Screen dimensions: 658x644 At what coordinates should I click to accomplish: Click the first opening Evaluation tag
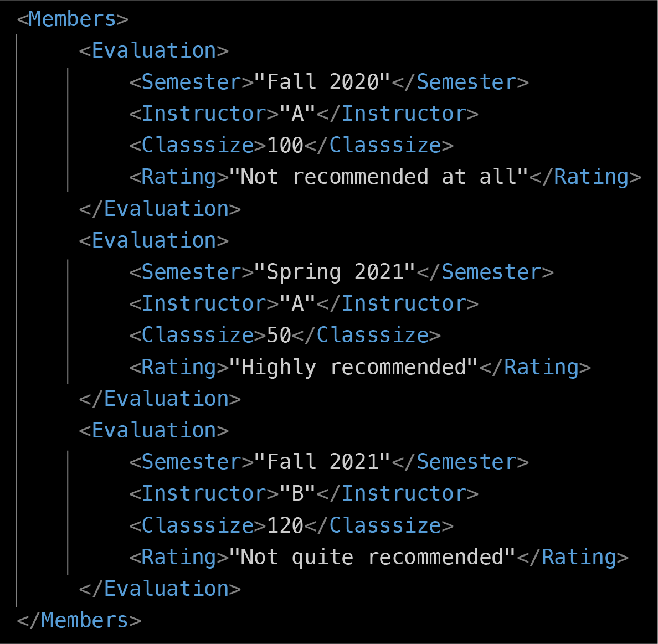coord(153,50)
